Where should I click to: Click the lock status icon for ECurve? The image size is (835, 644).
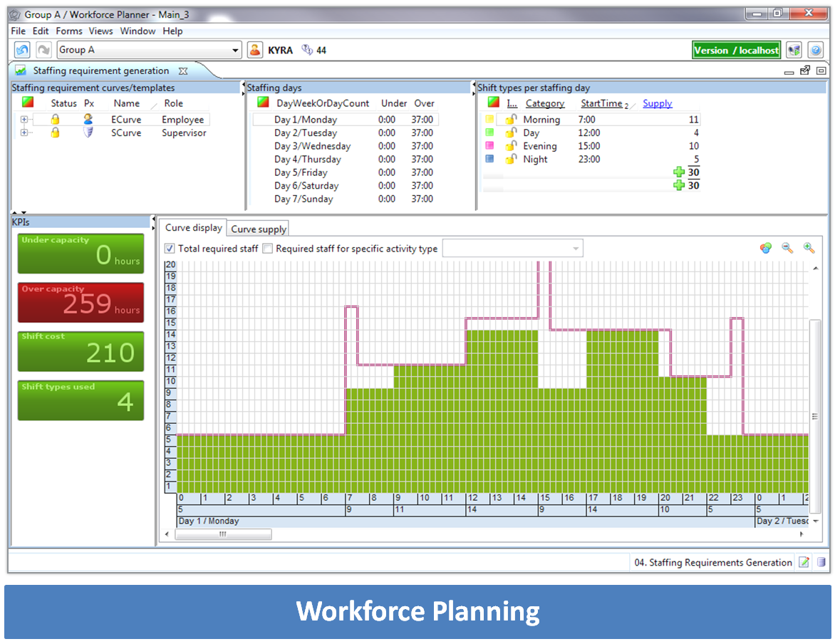click(56, 119)
